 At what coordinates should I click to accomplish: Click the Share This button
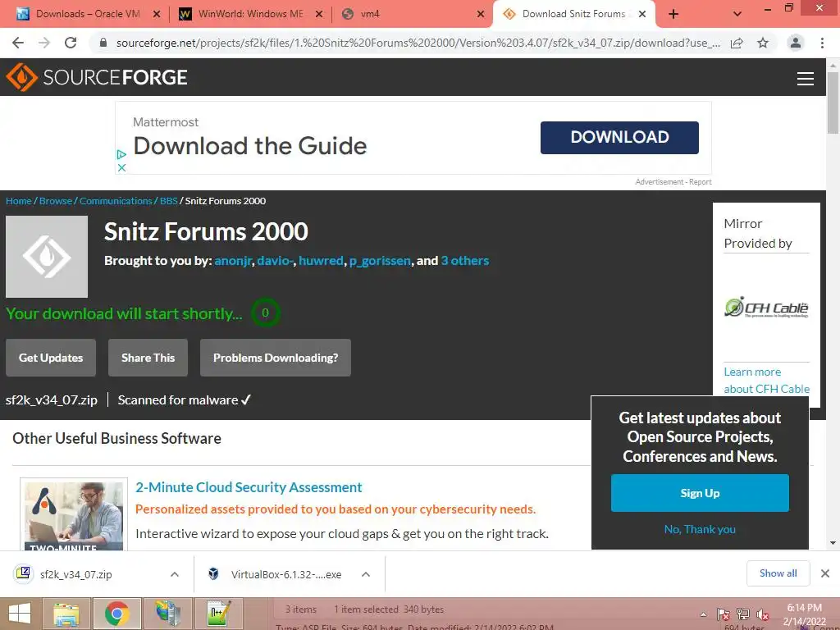coord(148,358)
